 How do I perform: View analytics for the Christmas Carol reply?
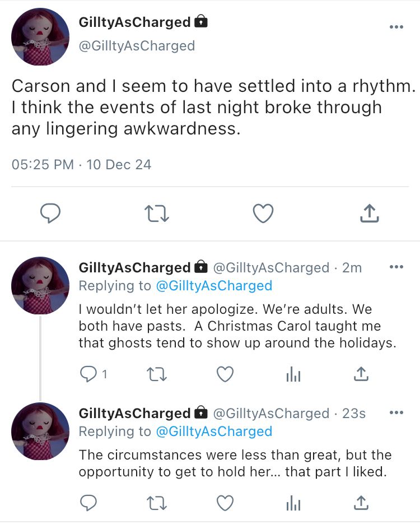pos(293,374)
